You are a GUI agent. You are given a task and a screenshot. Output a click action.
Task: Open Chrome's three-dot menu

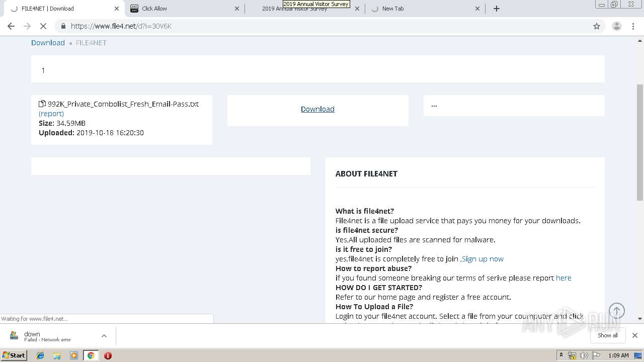pos(633,26)
